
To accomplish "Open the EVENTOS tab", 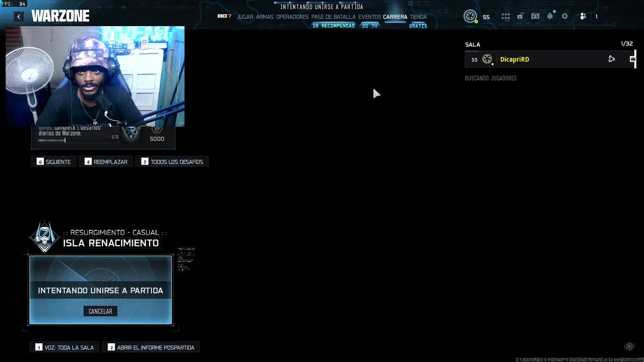I will 370,17.
